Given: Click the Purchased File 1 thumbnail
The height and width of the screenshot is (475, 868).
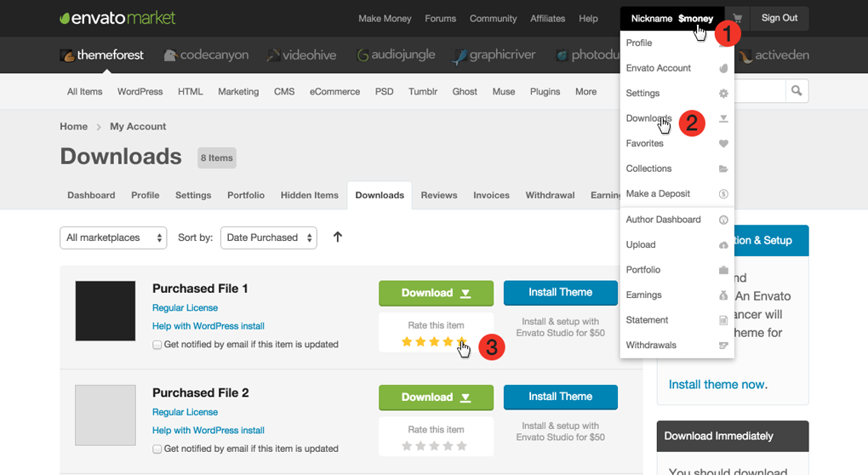Looking at the screenshot, I should pos(106,311).
